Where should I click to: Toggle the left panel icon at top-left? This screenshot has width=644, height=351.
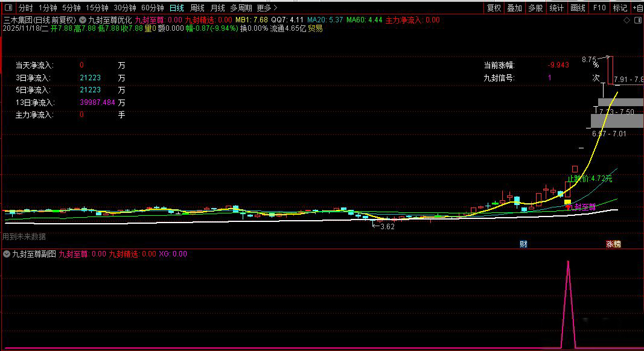tap(8, 7)
